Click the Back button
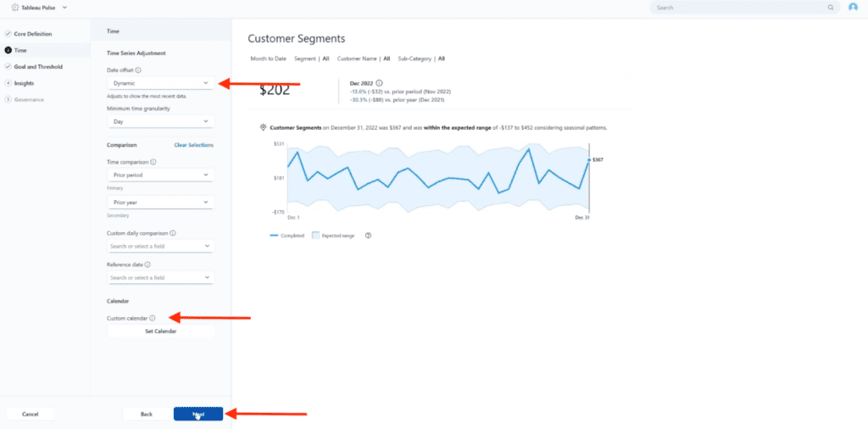 tap(147, 414)
